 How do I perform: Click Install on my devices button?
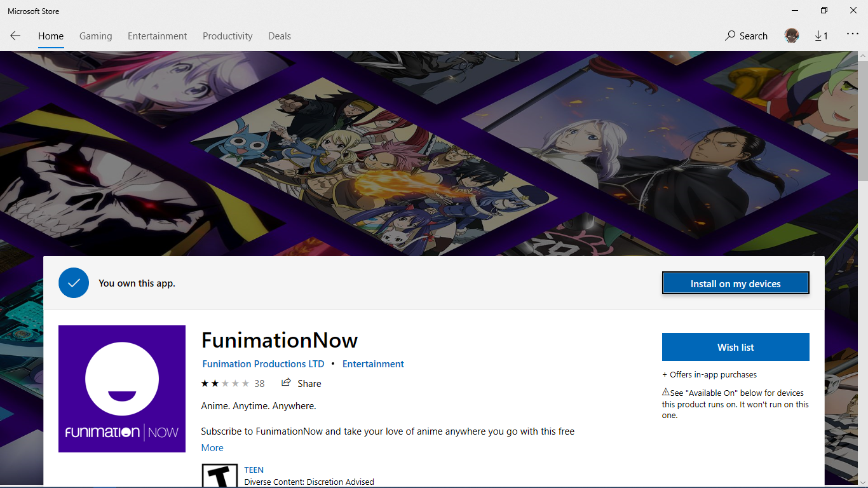pyautogui.click(x=736, y=283)
